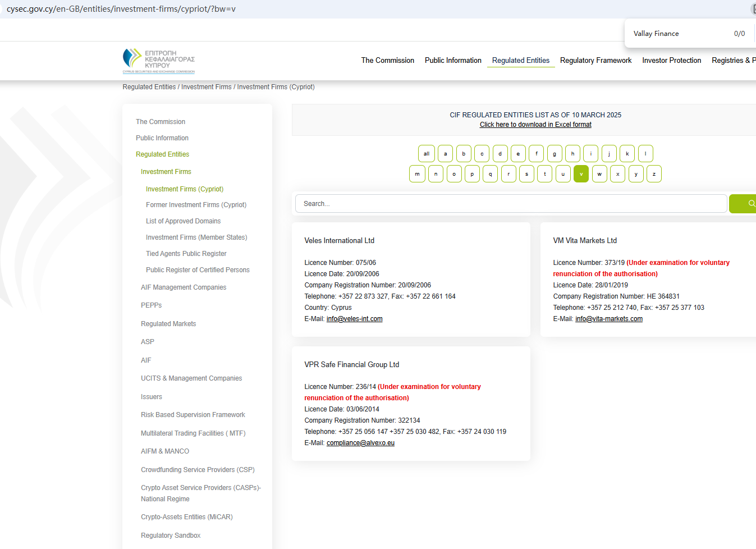Viewport: 756px width, 549px height.
Task: Open List of Approved Domains sidebar link
Action: tap(184, 221)
